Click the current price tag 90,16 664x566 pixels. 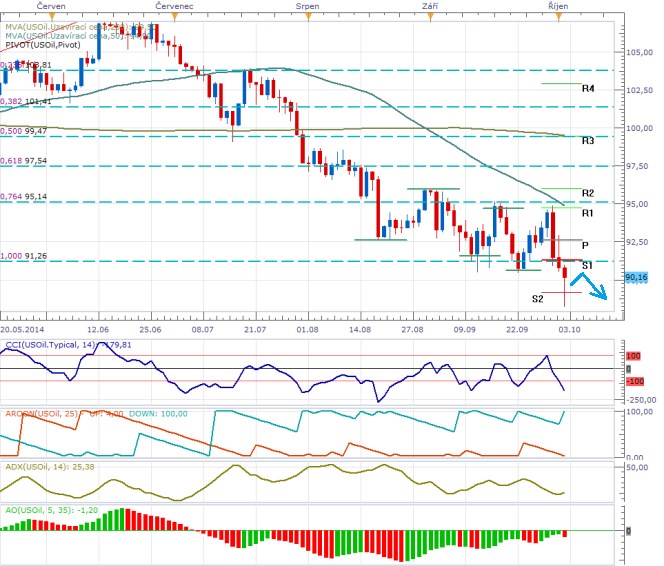[638, 277]
